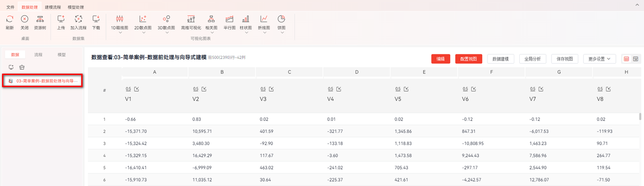Expand the 1D箱线图 dropdown arrow
The image size is (644, 186).
(120, 32)
